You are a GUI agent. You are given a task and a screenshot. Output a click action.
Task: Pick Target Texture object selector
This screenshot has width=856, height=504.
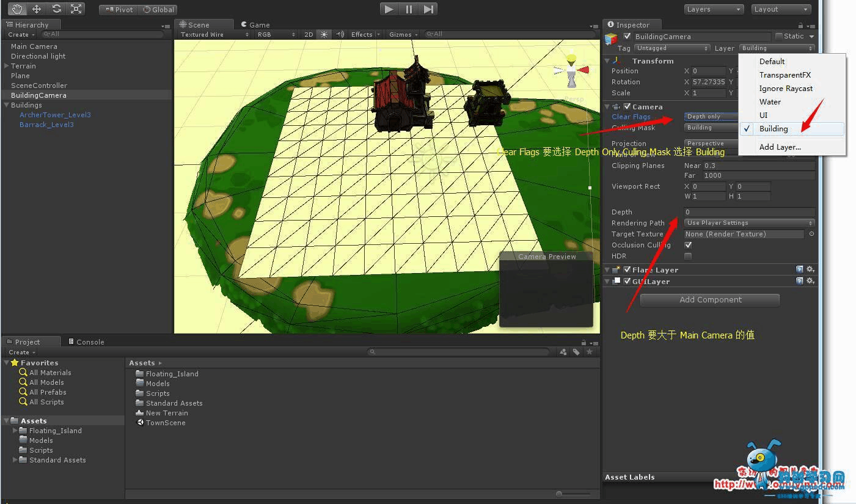point(811,234)
